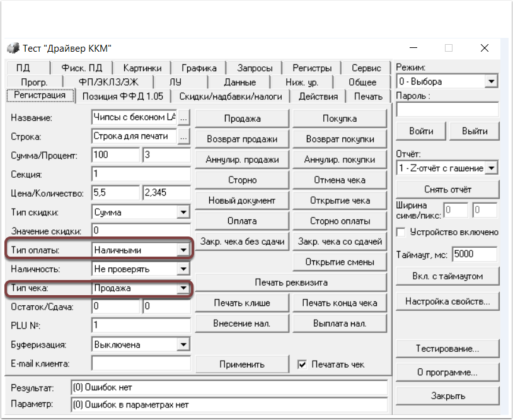The width and height of the screenshot is (513, 420).
Task: Expand the Тип чека dropdown
Action: pyautogui.click(x=183, y=288)
